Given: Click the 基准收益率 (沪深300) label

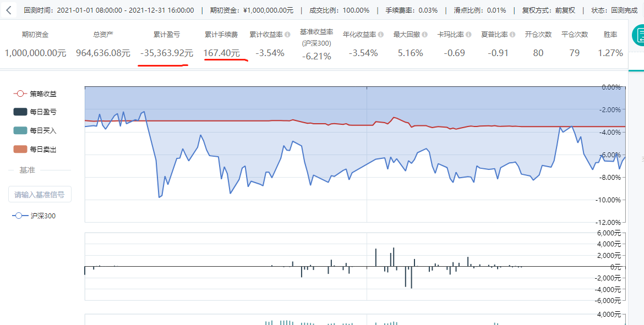Looking at the screenshot, I should [x=316, y=37].
